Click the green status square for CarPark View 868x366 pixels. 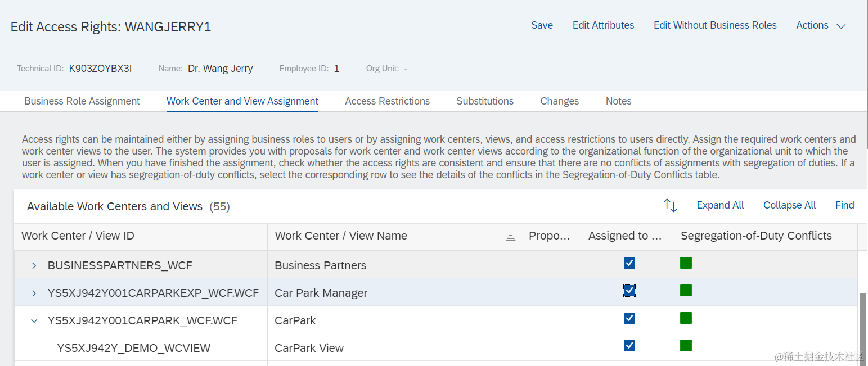coord(686,346)
